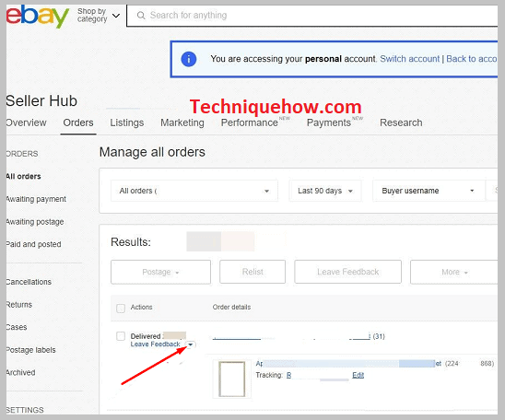Viewport: 505px width, 420px height.
Task: Select Paid and posted in sidebar
Action: pos(33,244)
